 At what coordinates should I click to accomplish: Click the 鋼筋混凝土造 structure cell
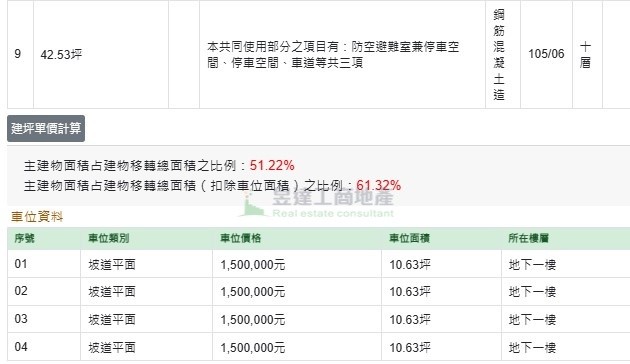click(x=499, y=54)
